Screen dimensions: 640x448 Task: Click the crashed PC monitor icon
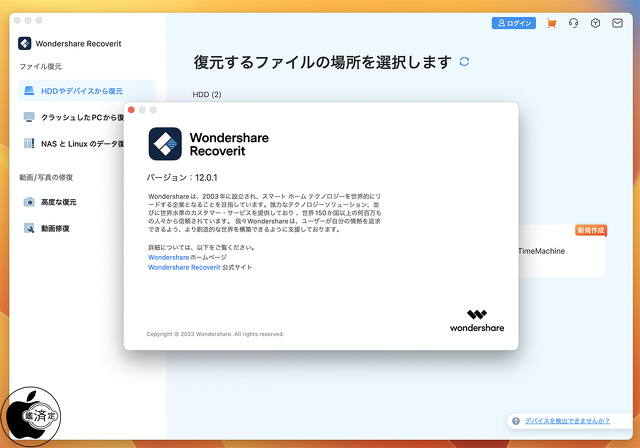[29, 117]
